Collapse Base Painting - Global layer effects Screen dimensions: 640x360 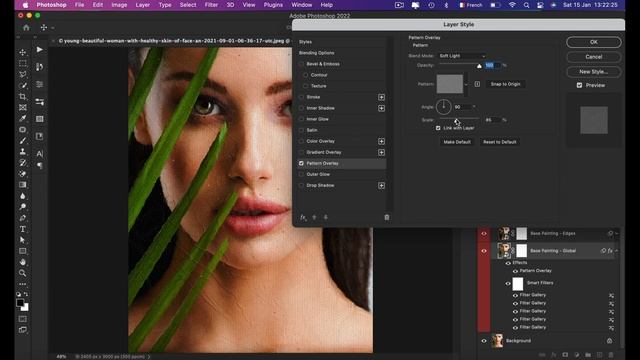click(617, 251)
